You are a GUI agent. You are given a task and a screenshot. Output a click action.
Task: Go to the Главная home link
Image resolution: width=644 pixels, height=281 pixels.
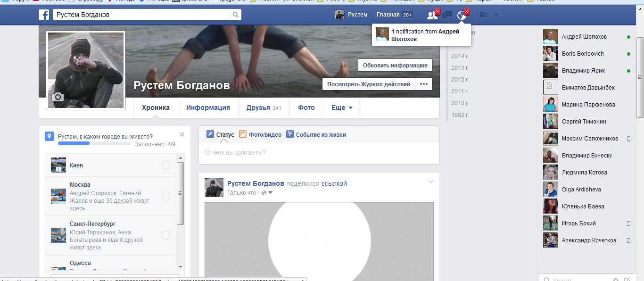pyautogui.click(x=388, y=15)
